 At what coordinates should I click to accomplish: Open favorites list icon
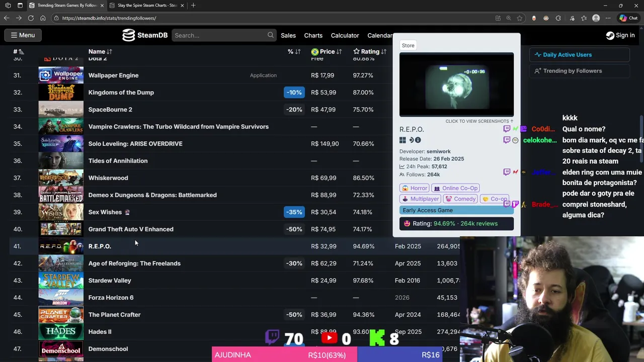584,18
